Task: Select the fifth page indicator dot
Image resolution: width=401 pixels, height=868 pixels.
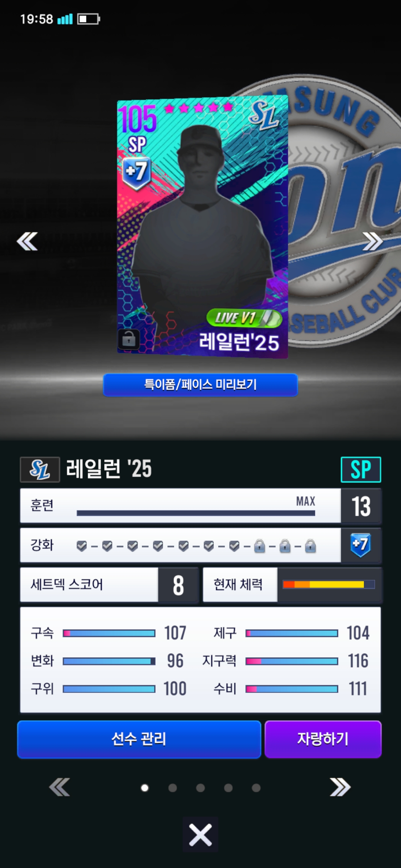Action: pyautogui.click(x=256, y=788)
